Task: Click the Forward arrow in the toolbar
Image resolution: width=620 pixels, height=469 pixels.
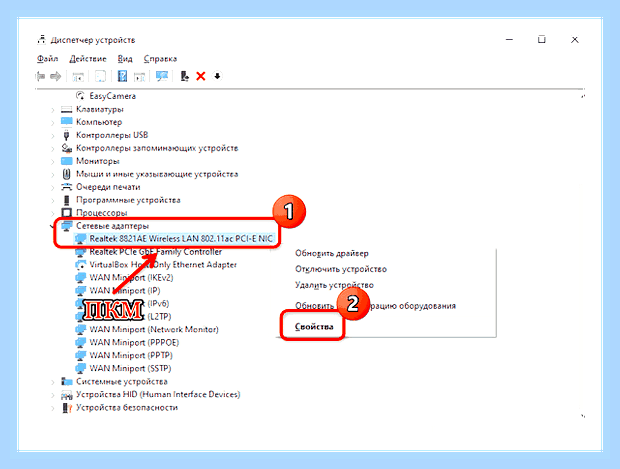Action: point(56,76)
